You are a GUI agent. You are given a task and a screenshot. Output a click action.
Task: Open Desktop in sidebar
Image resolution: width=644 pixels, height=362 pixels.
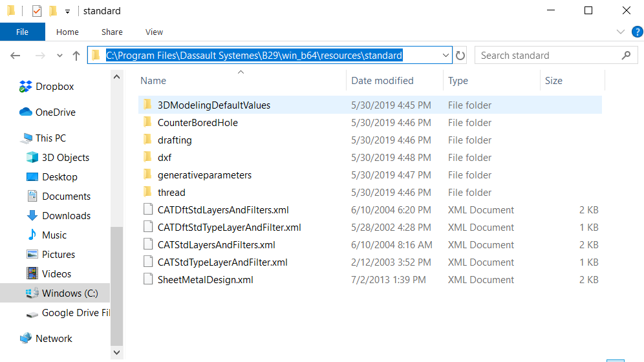pyautogui.click(x=51, y=177)
